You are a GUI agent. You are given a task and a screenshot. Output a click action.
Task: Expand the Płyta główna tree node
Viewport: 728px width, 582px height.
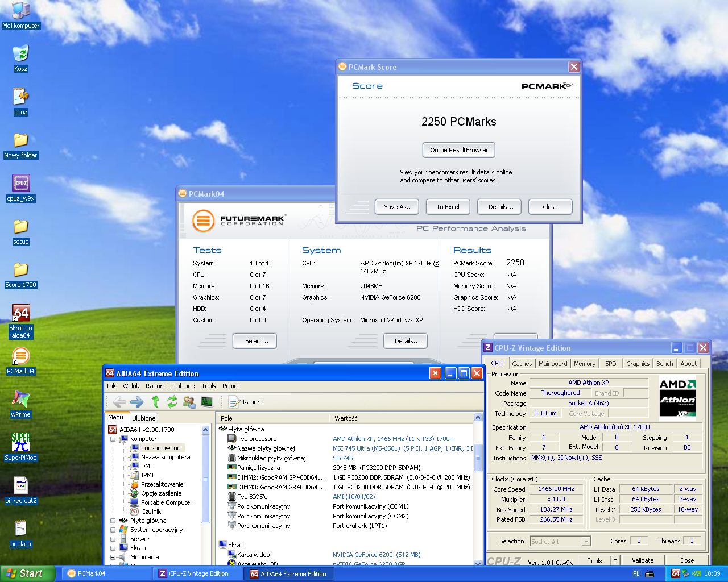(x=113, y=521)
